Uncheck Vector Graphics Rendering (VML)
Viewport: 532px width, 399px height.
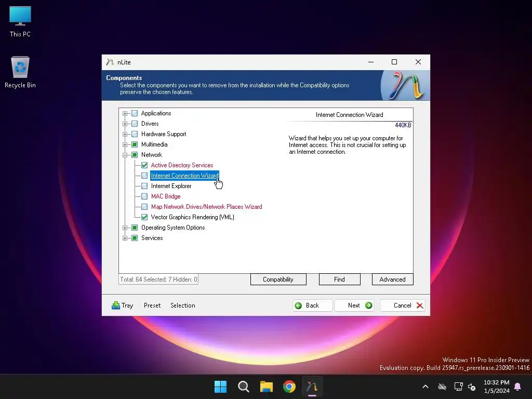[144, 217]
